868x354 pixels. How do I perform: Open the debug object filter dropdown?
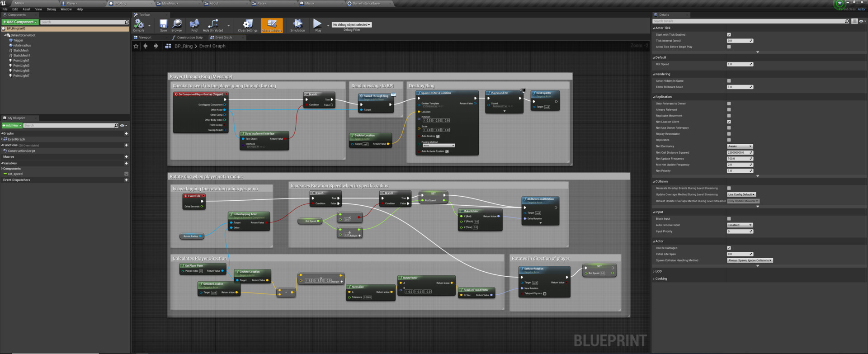352,25
